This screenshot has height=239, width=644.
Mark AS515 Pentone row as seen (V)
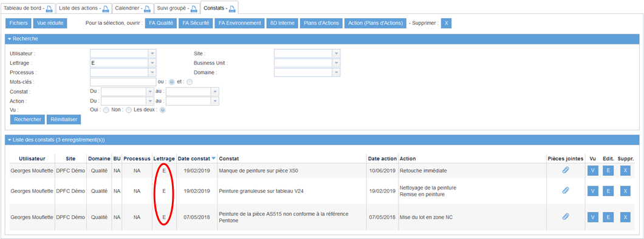tap(592, 217)
